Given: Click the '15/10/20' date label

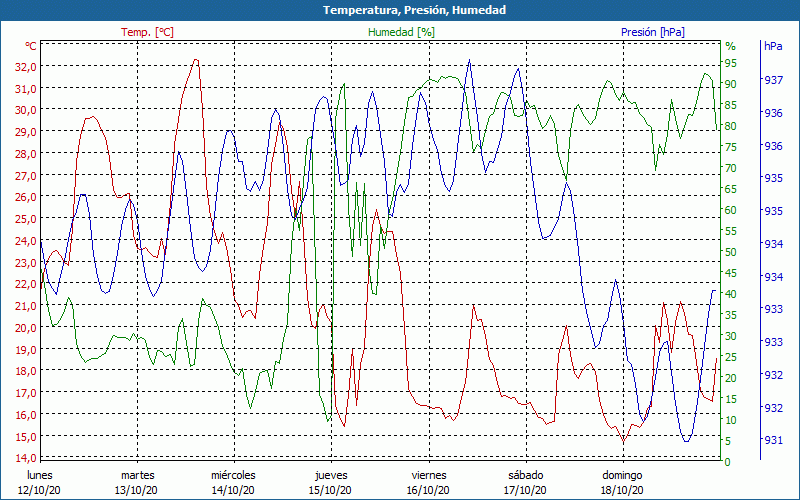Looking at the screenshot, I should coord(330,490).
